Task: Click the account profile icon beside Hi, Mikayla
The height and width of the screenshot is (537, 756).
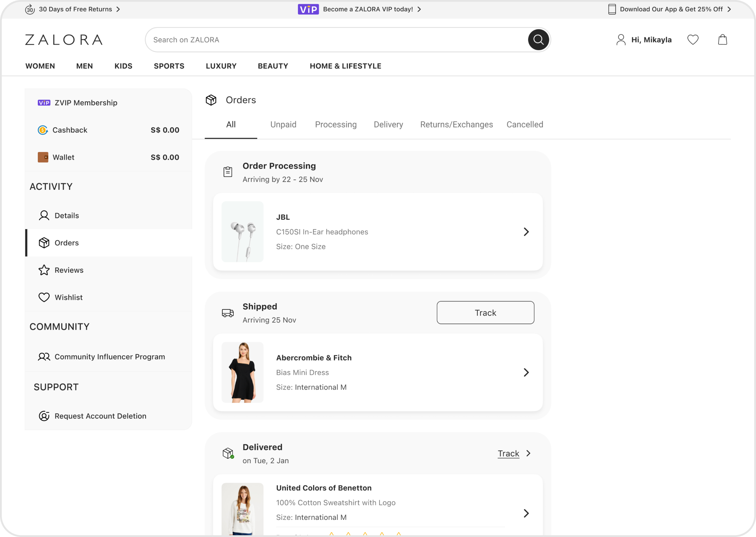Action: [x=621, y=40]
